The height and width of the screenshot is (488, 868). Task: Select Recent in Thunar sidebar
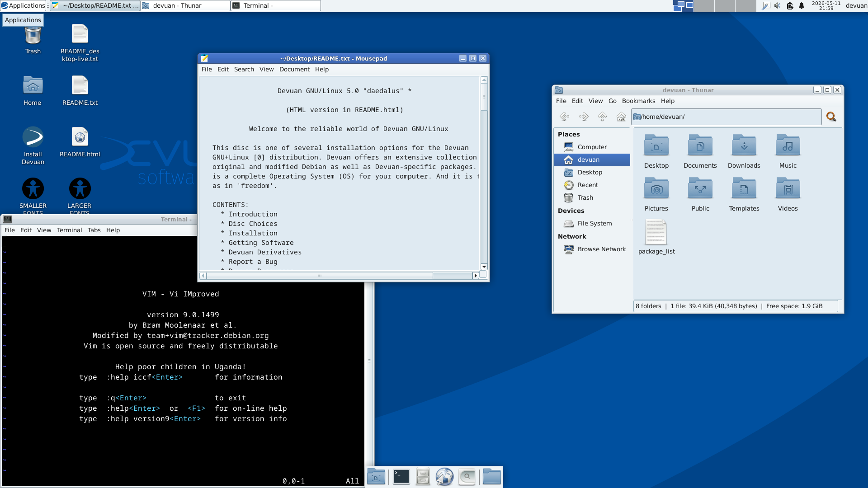tap(592, 185)
